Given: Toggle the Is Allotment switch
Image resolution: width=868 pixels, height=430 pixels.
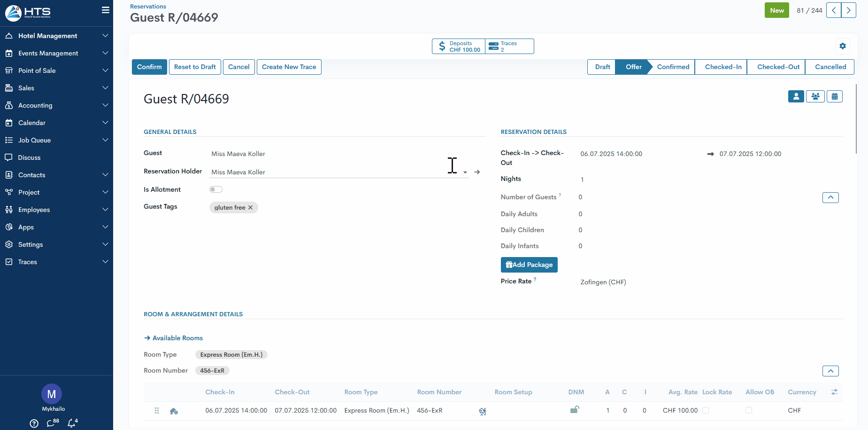Looking at the screenshot, I should [x=216, y=189].
